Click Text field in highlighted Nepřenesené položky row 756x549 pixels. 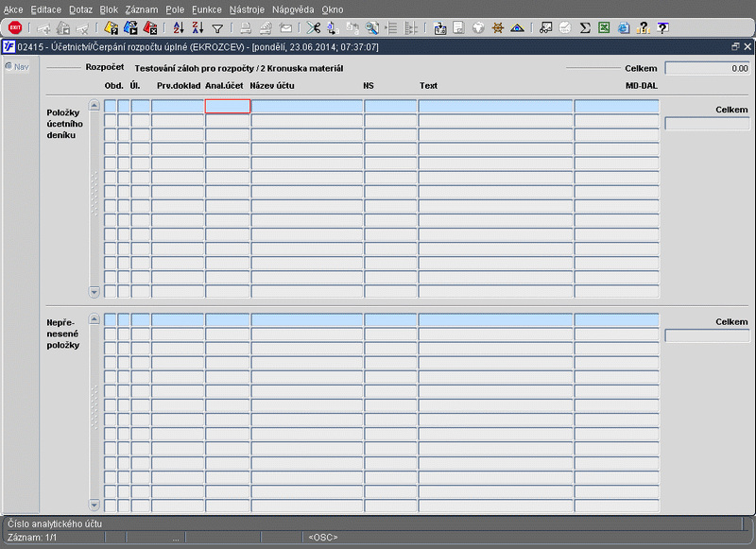(495, 320)
